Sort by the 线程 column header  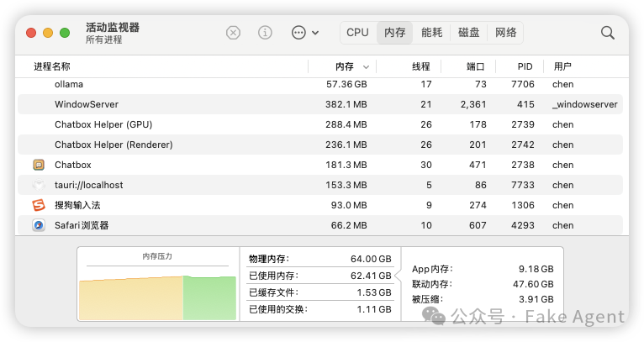pyautogui.click(x=421, y=66)
